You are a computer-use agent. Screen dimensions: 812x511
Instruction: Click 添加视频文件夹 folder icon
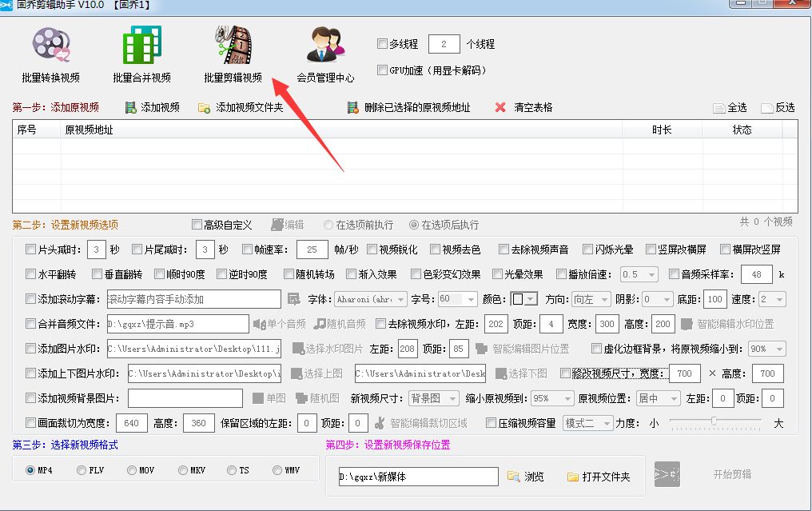tap(204, 108)
